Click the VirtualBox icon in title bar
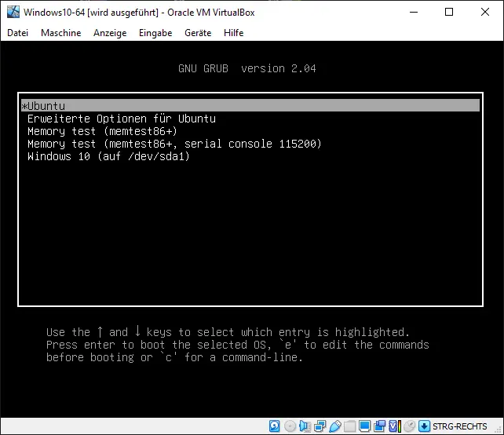The height and width of the screenshot is (435, 504). coord(13,12)
